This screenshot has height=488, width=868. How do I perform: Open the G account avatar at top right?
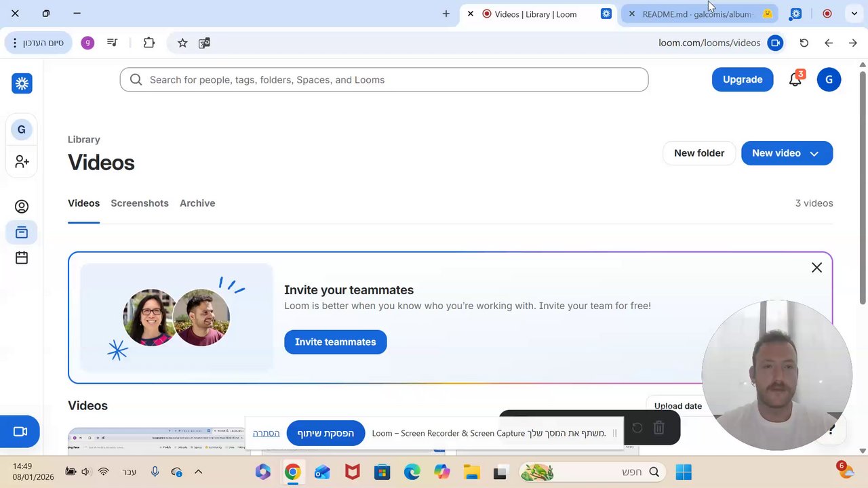tap(829, 79)
